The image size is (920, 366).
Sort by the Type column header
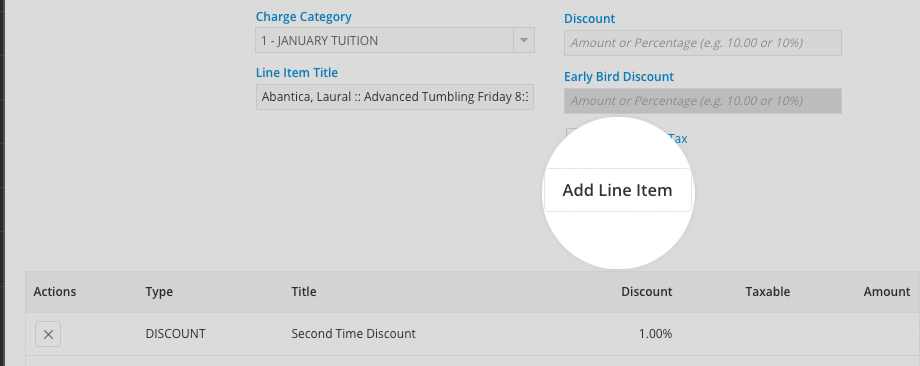(159, 292)
